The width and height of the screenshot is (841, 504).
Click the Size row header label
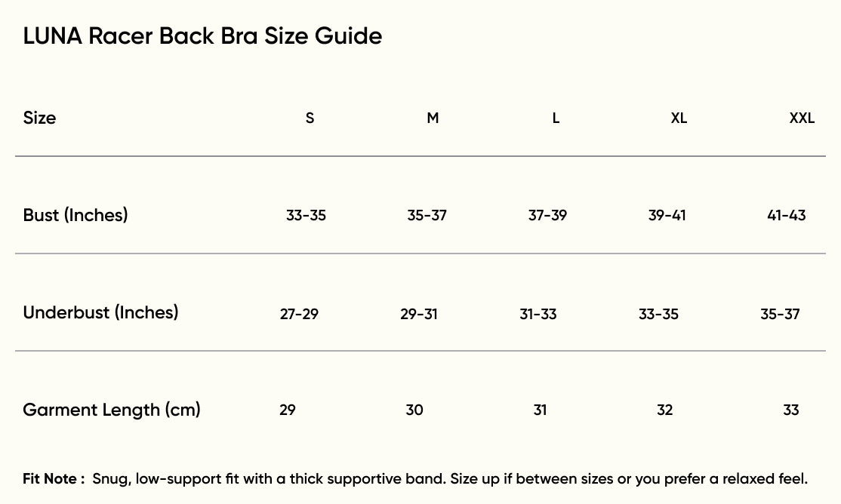39,118
